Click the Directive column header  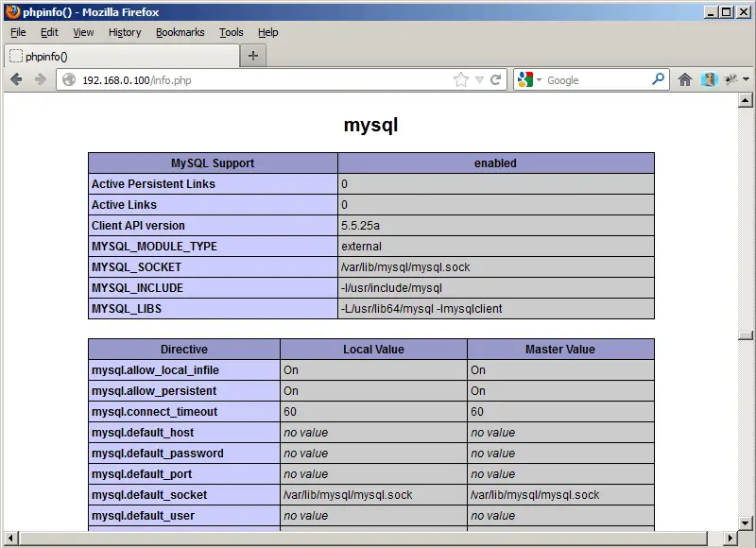[184, 349]
